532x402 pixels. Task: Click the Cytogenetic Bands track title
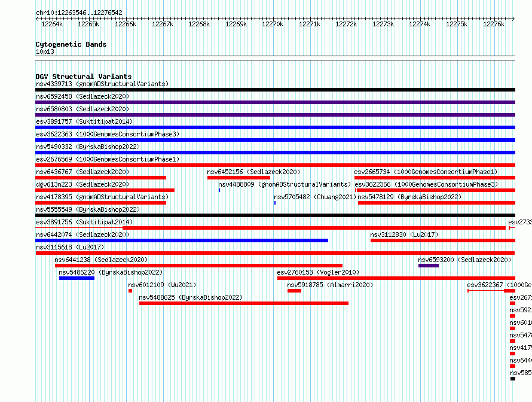click(x=71, y=44)
